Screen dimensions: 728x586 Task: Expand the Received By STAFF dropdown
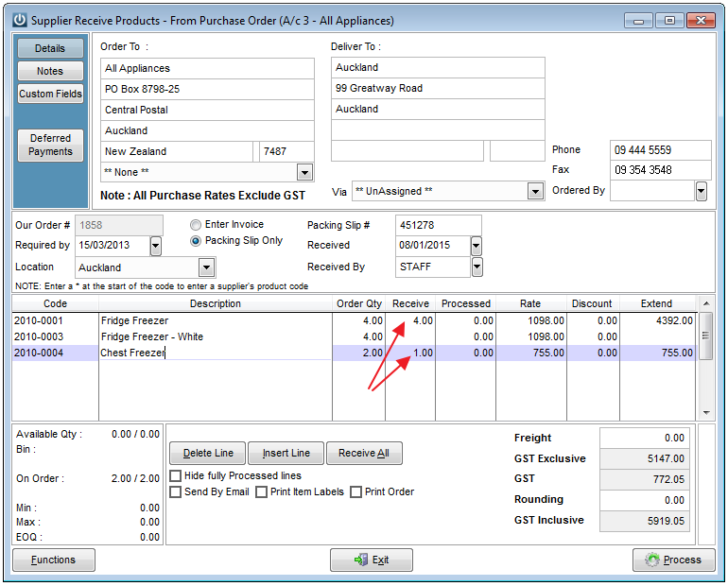pyautogui.click(x=477, y=267)
